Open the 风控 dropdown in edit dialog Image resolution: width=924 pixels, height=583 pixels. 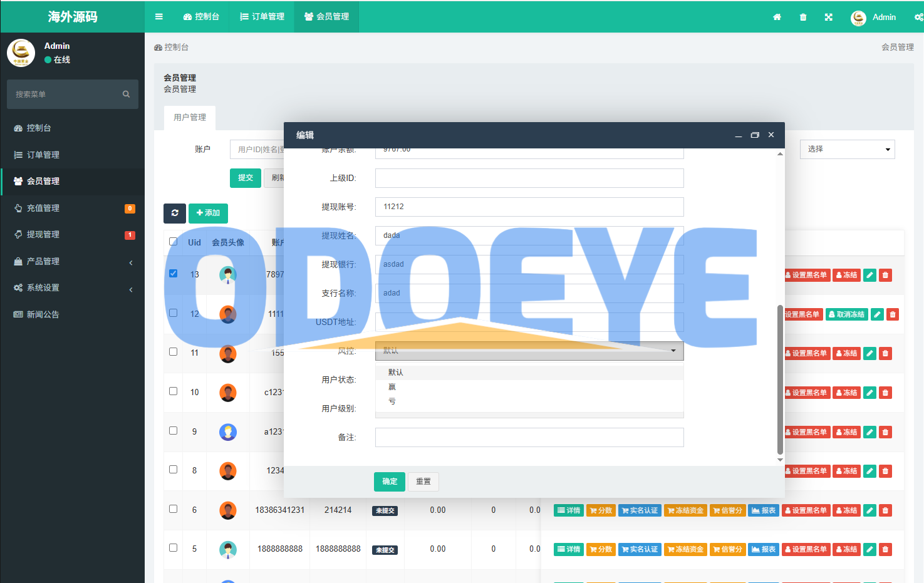pos(529,351)
